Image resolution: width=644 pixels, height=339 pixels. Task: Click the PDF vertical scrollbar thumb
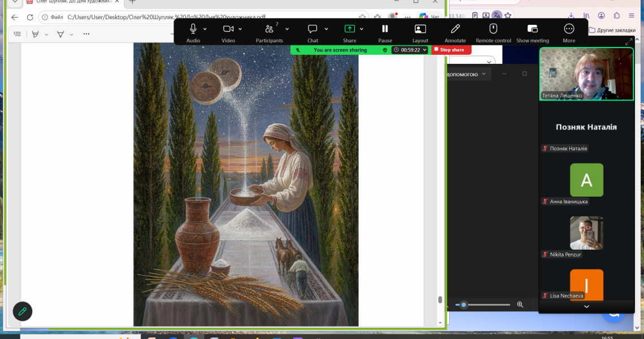pos(440,299)
